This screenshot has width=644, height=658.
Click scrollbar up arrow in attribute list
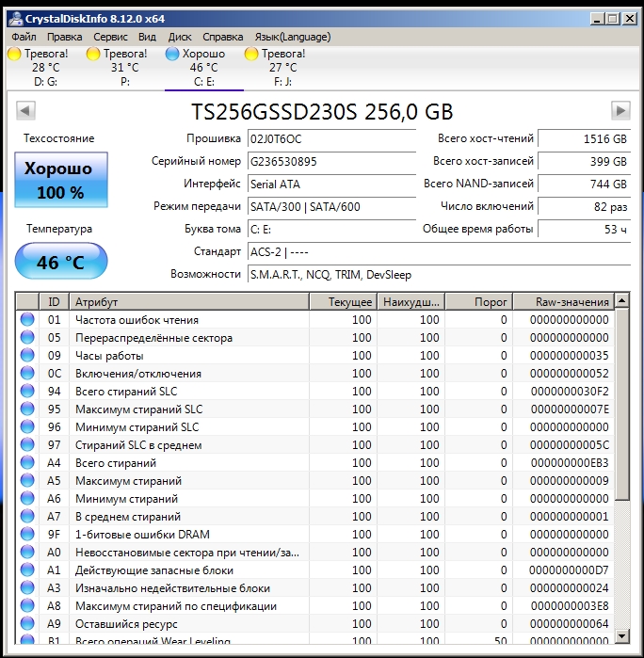click(x=621, y=301)
